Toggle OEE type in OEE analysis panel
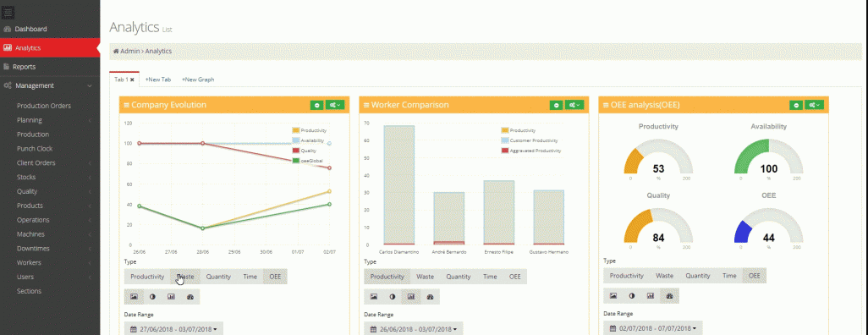 754,275
